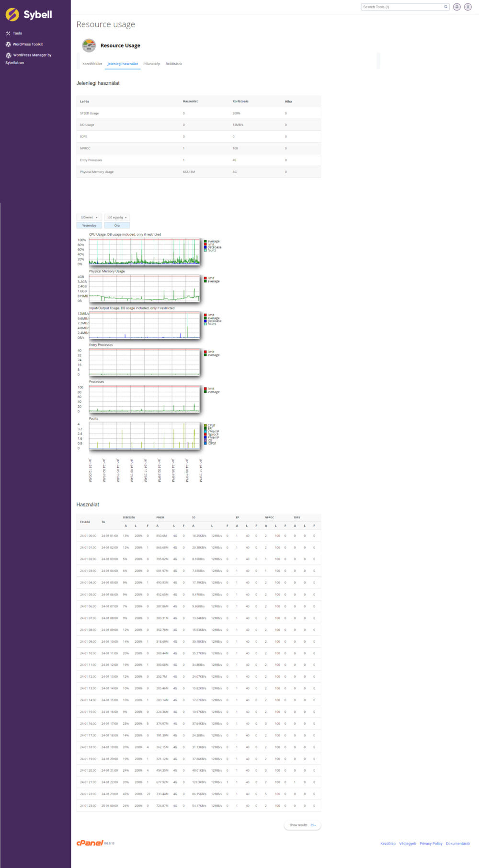Click the WordPress Toolkit icon
The height and width of the screenshot is (868, 479).
tap(8, 44)
